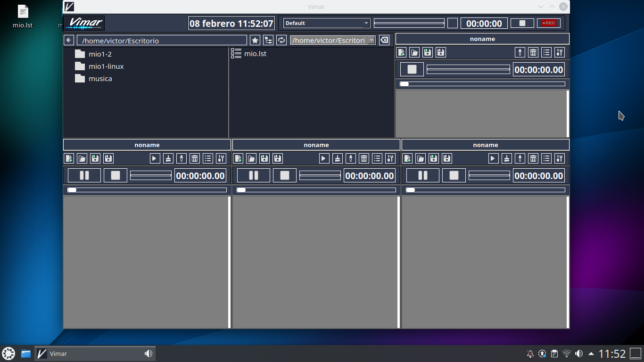The width and height of the screenshot is (644, 362).
Task: Toggle the red REC recording button
Action: tap(549, 23)
